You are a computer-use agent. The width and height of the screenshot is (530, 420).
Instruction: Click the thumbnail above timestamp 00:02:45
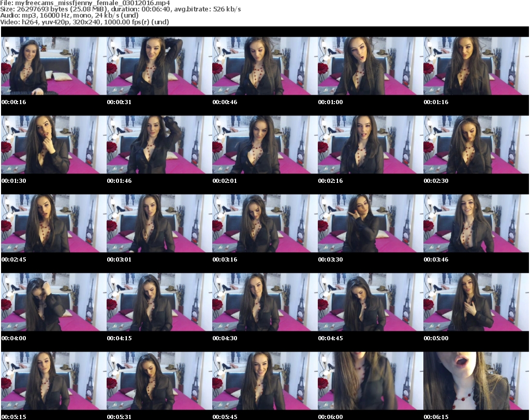pos(54,223)
